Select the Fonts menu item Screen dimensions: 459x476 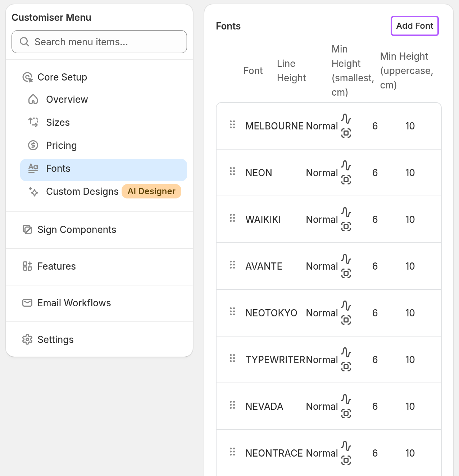[104, 170]
